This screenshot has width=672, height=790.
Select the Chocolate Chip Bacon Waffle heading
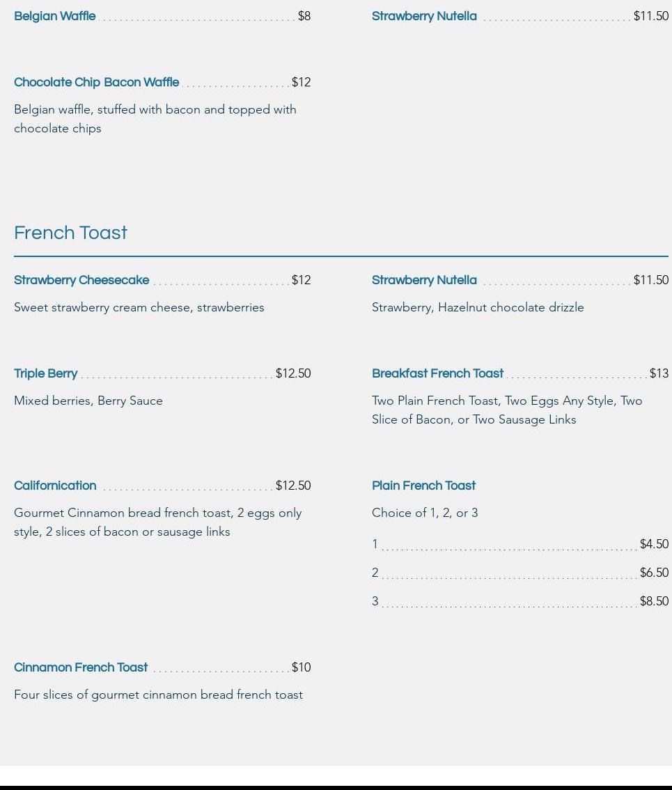(x=96, y=82)
